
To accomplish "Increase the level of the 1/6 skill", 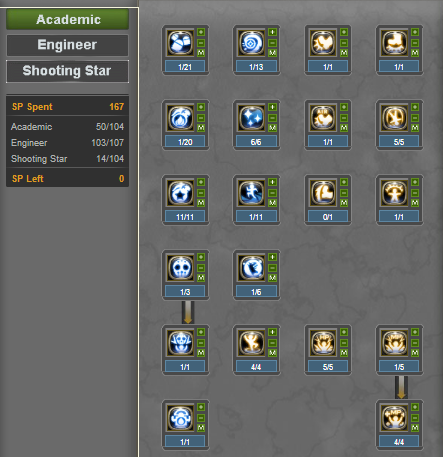I will 272,257.
